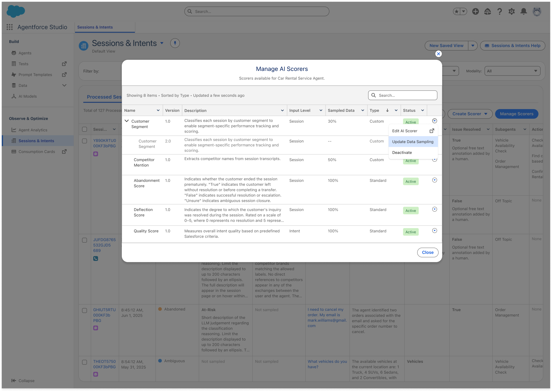
Task: Open row actions for Deflection Score
Action: [x=435, y=209]
